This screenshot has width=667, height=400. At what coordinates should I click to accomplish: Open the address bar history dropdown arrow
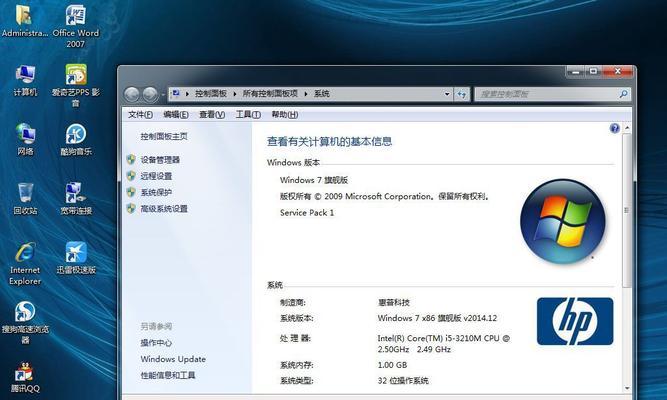tap(447, 94)
